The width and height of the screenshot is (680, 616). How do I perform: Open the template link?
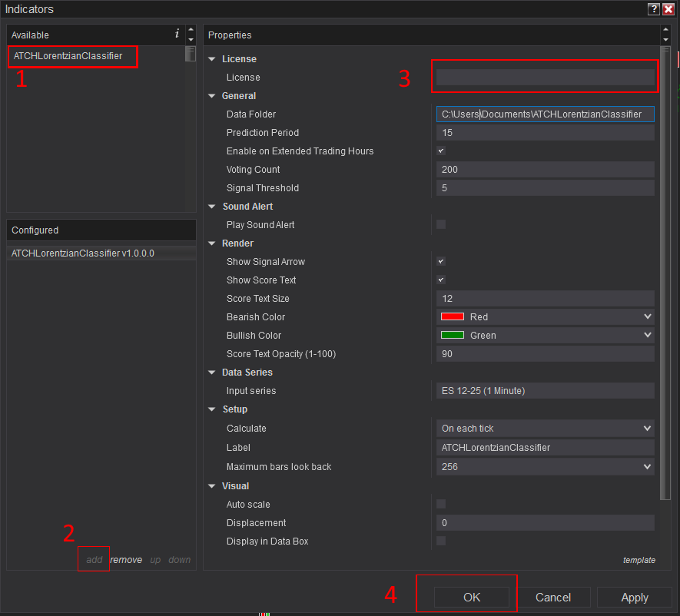click(639, 560)
